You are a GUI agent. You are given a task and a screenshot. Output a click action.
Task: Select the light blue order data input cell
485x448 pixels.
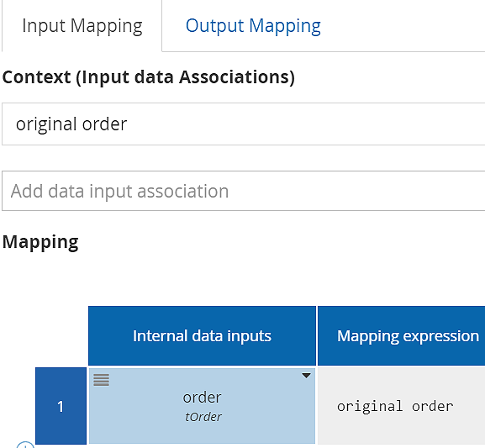[202, 406]
